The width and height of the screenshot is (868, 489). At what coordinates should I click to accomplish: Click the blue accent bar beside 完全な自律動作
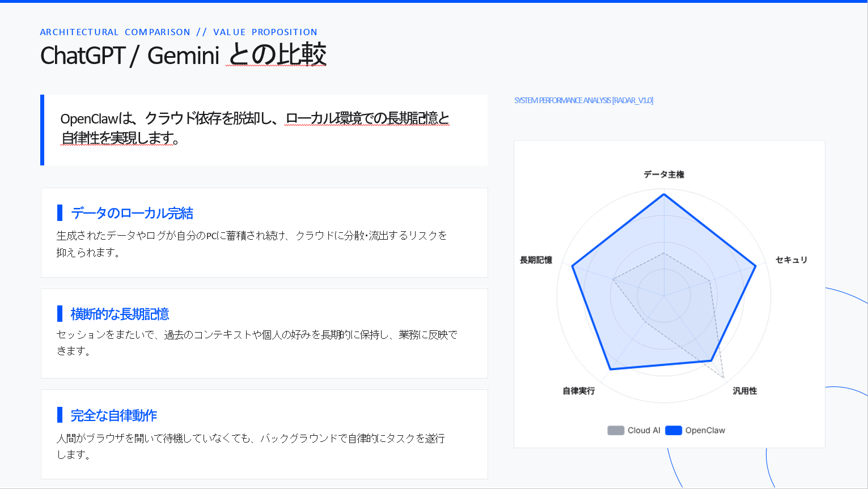coord(60,415)
